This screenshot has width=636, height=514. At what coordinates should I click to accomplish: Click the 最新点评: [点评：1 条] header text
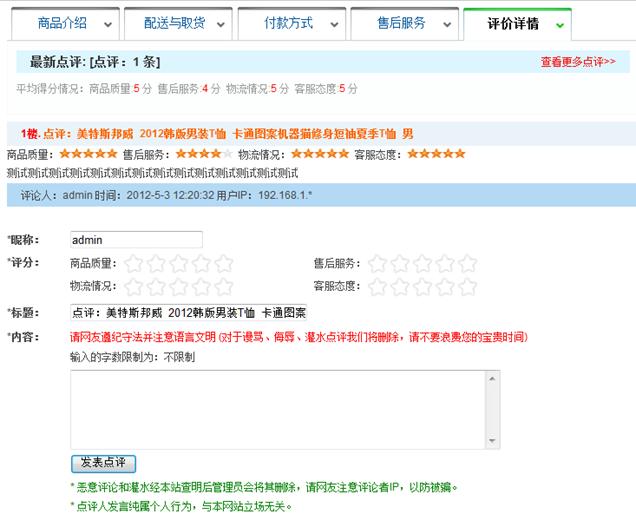[95, 62]
